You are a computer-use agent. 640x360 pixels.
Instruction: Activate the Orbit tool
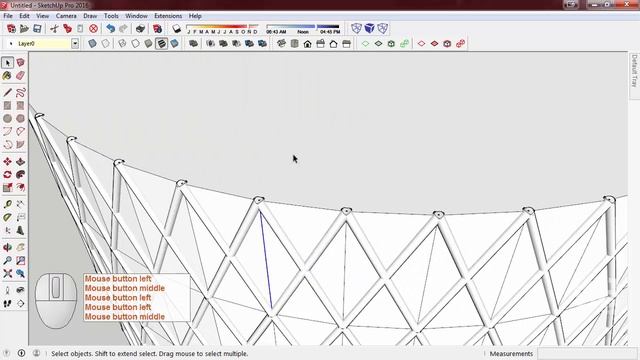click(7, 247)
